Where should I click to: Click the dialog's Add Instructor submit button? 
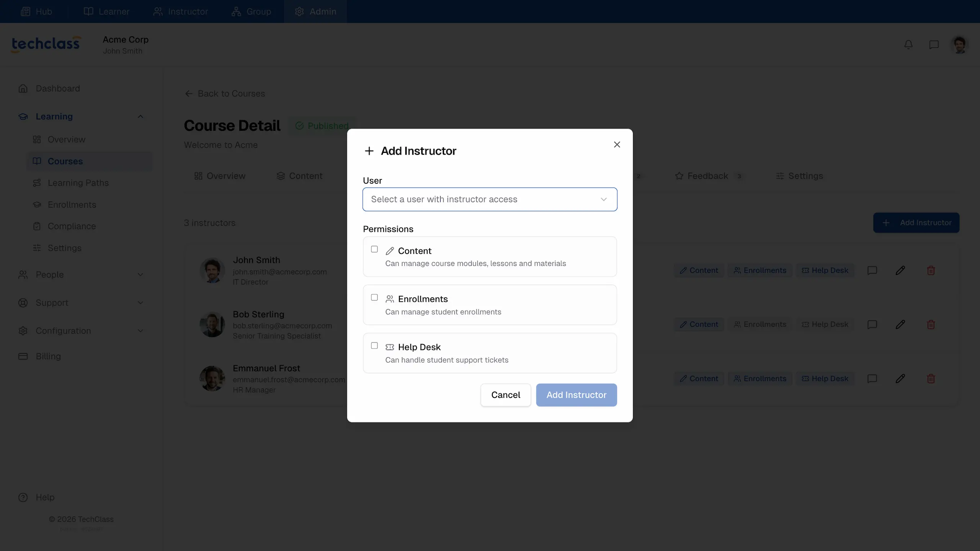(x=576, y=395)
